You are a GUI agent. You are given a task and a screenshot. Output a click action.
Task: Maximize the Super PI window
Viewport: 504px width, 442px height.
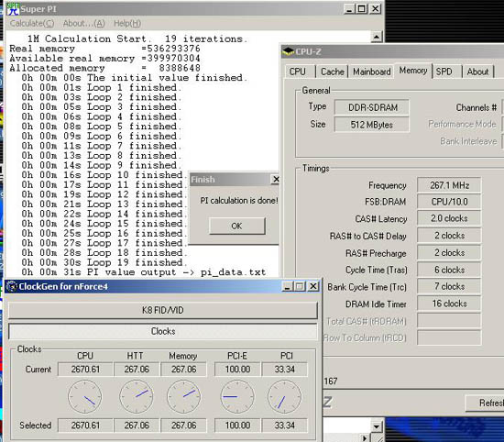click(x=362, y=8)
